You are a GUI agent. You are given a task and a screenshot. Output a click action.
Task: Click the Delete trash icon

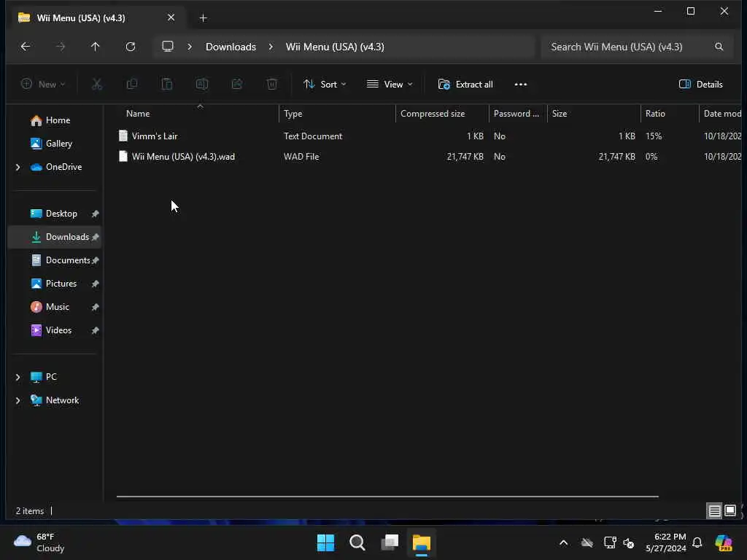point(272,85)
